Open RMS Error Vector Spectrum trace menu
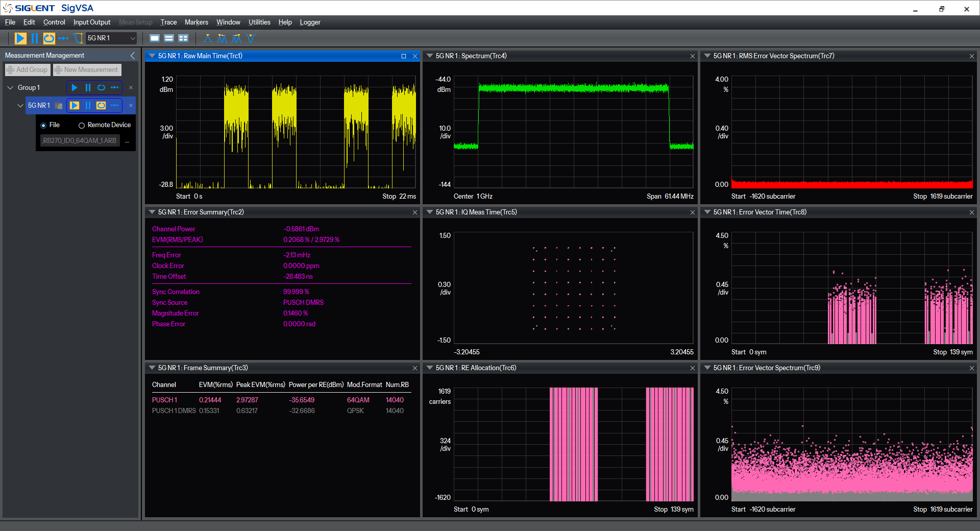 707,56
